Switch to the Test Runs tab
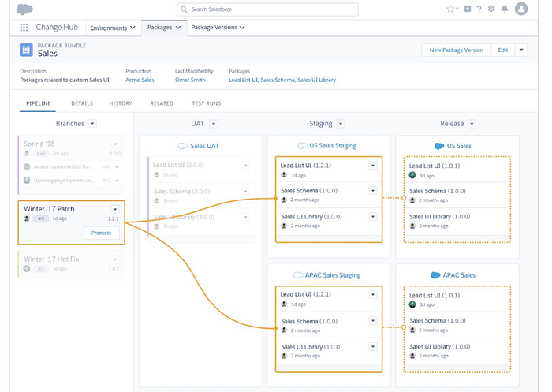 [x=207, y=103]
